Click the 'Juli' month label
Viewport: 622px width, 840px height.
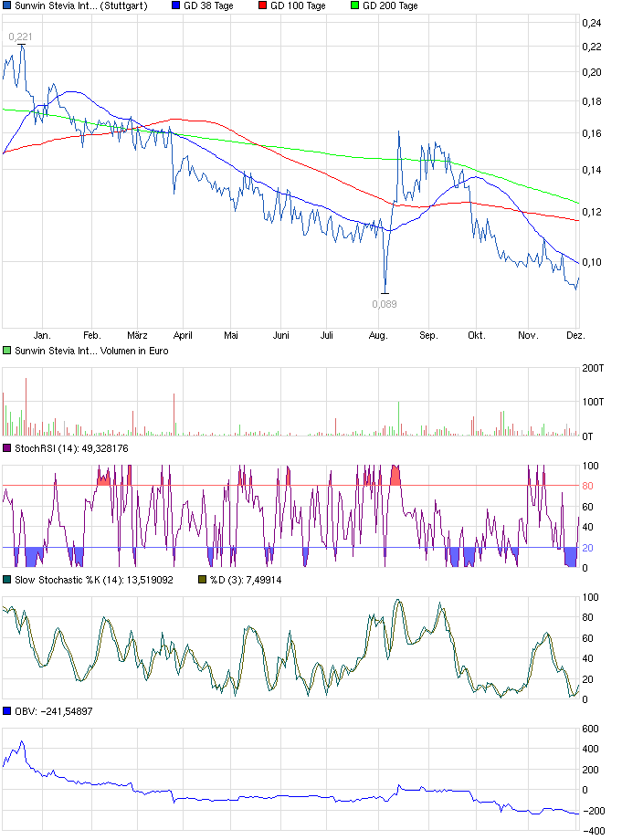pos(327,335)
